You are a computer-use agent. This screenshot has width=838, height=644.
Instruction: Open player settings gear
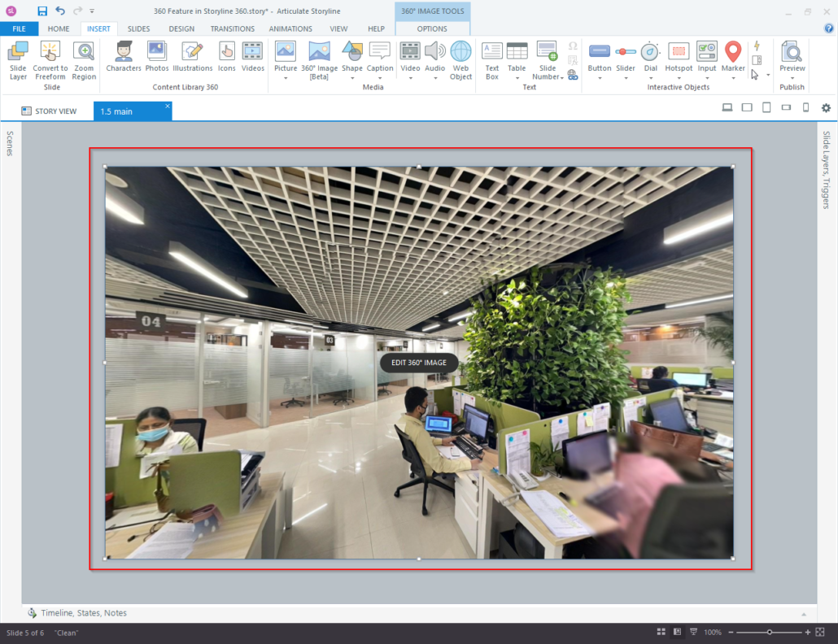pyautogui.click(x=825, y=107)
